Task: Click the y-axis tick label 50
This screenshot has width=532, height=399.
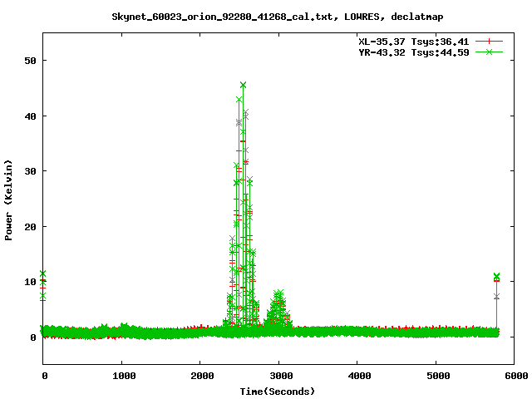Action: [30, 61]
